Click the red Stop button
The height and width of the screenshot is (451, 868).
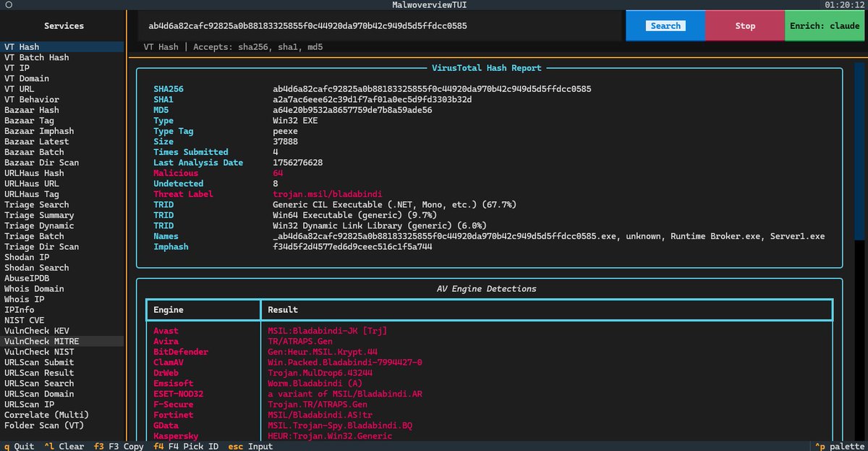tap(745, 26)
